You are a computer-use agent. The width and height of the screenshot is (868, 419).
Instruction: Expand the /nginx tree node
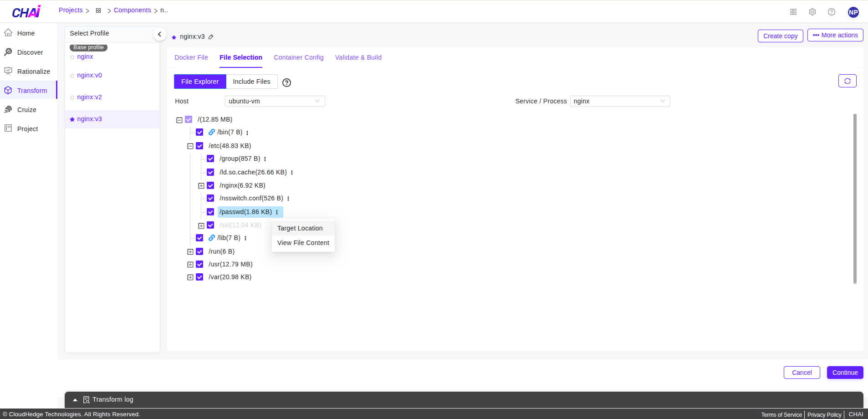[201, 186]
